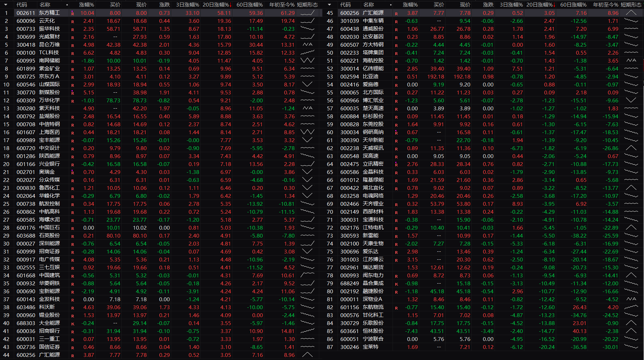Screen dimensions: 644x360
Task: Select stock code 600096
Action: [26, 21]
